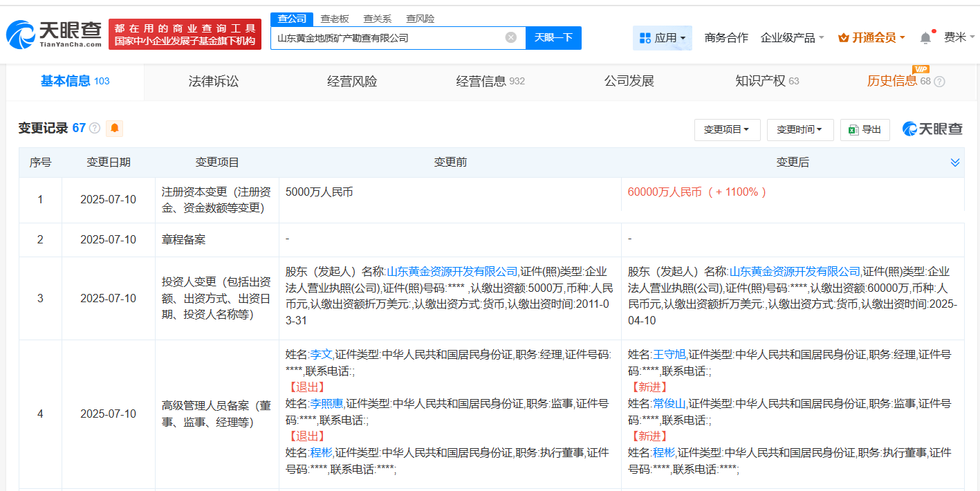This screenshot has width=980, height=491.
Task: Expand columns with blue double-chevron icon
Action: pos(954,163)
